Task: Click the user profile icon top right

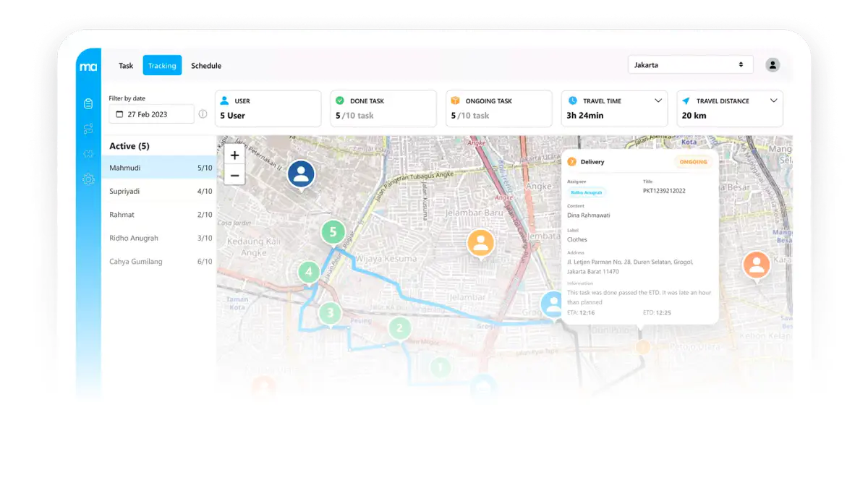Action: point(773,64)
